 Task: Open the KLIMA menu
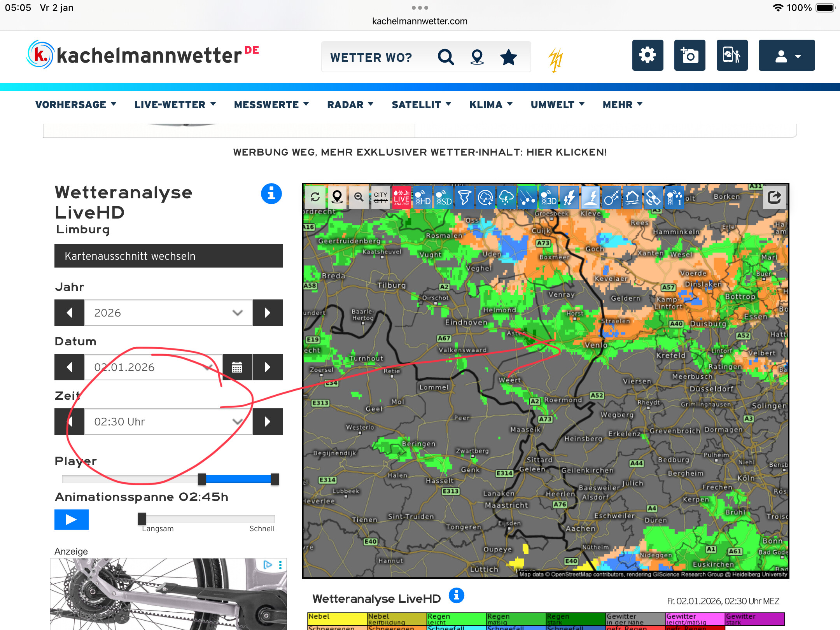(x=491, y=105)
